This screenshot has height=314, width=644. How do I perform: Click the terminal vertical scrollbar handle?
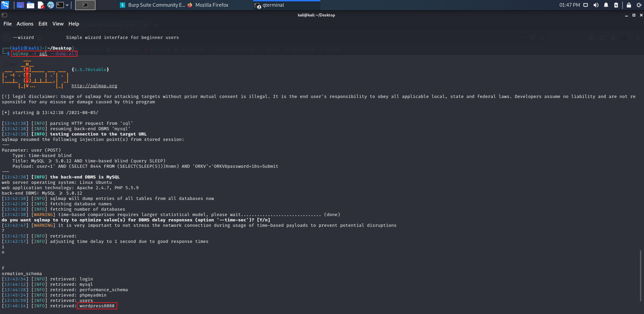[x=641, y=275]
